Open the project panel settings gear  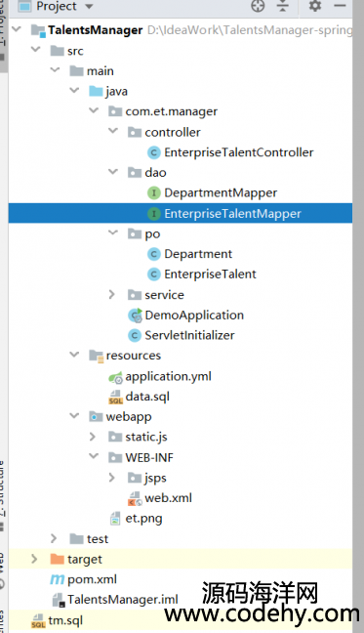315,6
